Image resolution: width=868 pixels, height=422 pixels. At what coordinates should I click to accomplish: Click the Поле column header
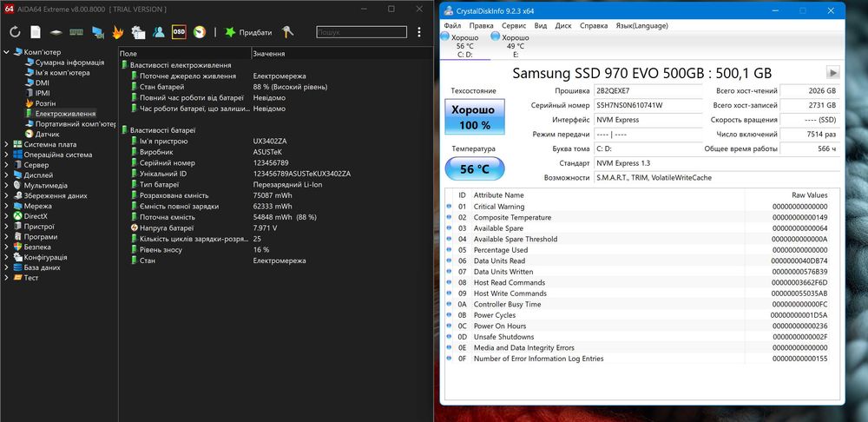[185, 54]
